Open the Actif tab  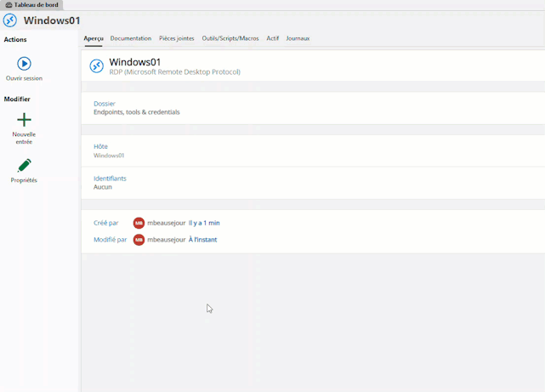pos(272,38)
